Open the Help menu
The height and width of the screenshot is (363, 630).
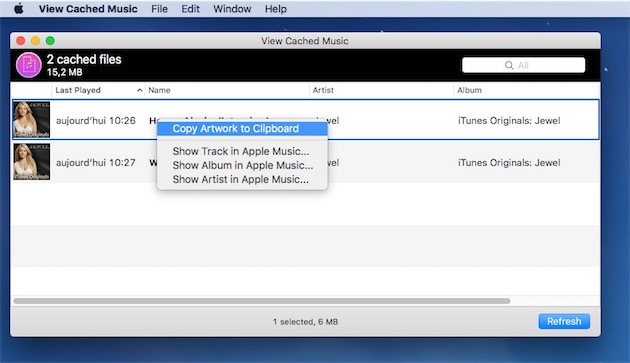point(275,9)
